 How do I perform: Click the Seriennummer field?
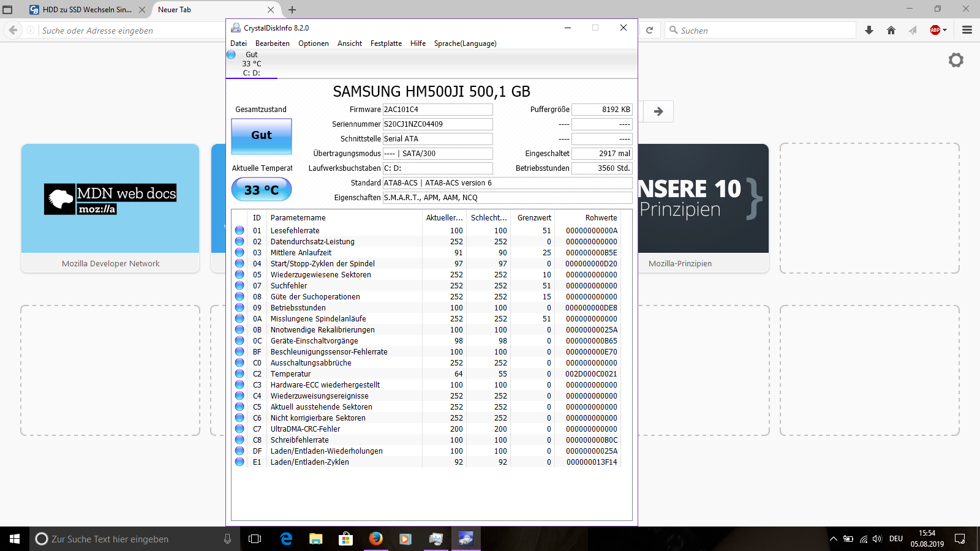click(438, 124)
